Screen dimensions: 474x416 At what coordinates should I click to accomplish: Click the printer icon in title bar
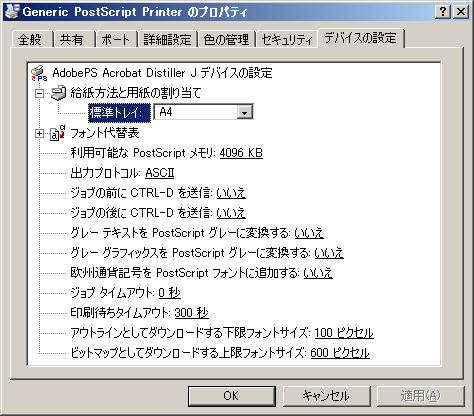[12, 11]
